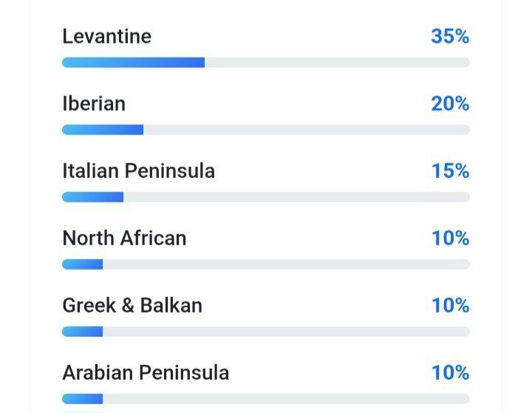Open the Italian Peninsula entry label

(x=138, y=171)
